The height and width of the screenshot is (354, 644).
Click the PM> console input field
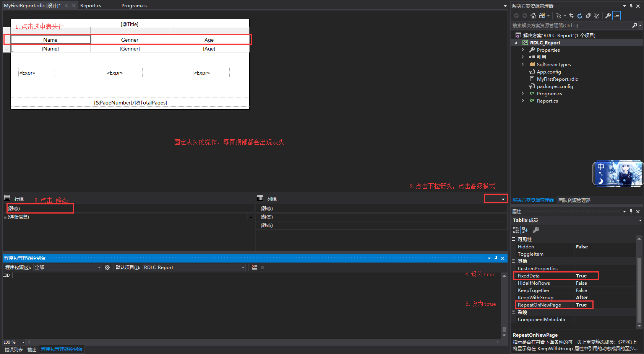[38, 275]
